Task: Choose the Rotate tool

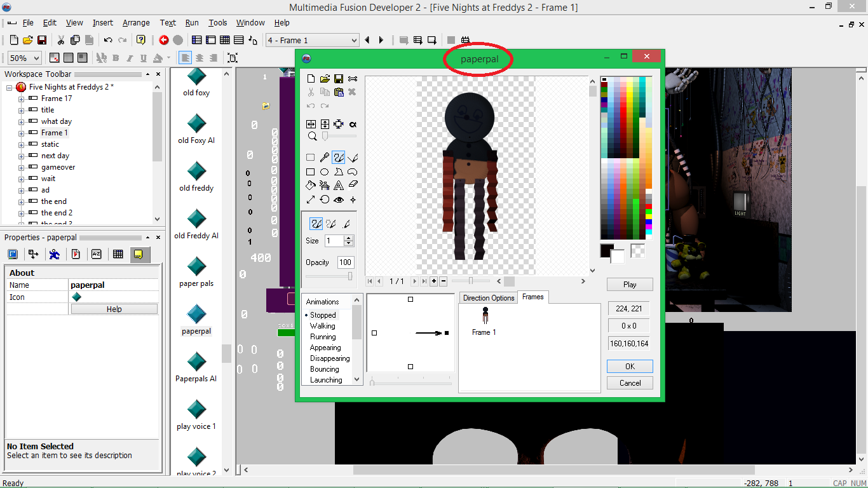Action: [325, 200]
